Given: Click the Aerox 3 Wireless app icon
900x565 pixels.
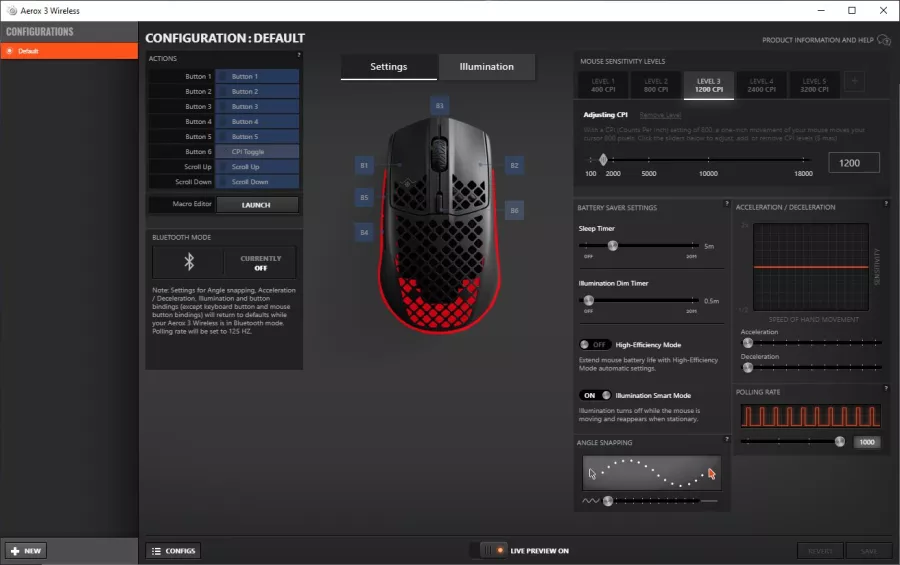Looking at the screenshot, I should 11,10.
